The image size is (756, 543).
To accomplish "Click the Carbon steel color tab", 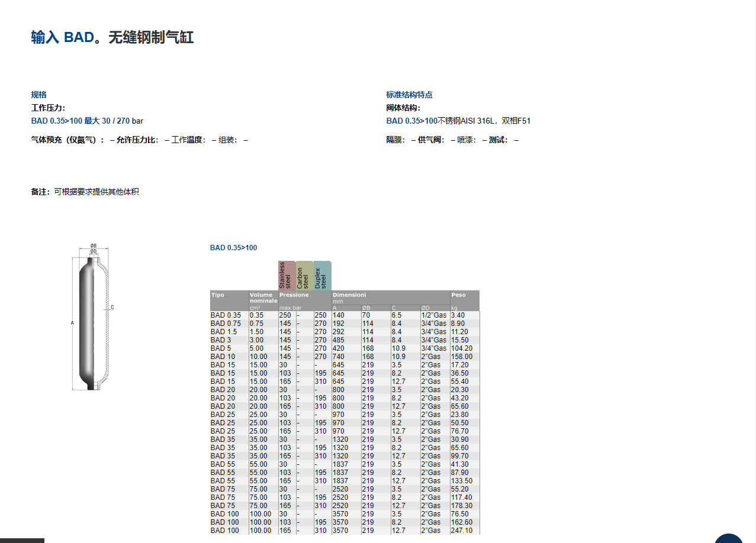I will (x=304, y=276).
